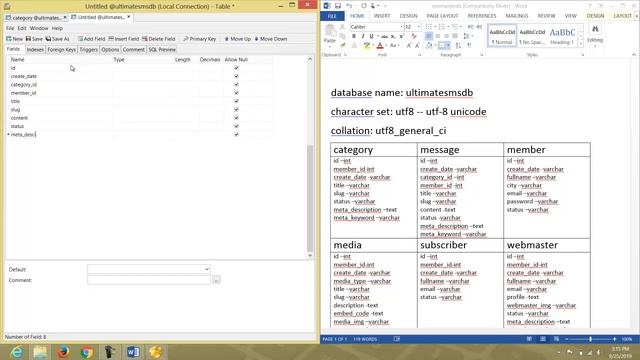Toggle Allow Null for meta_desc field
640x360 pixels.
(x=236, y=134)
